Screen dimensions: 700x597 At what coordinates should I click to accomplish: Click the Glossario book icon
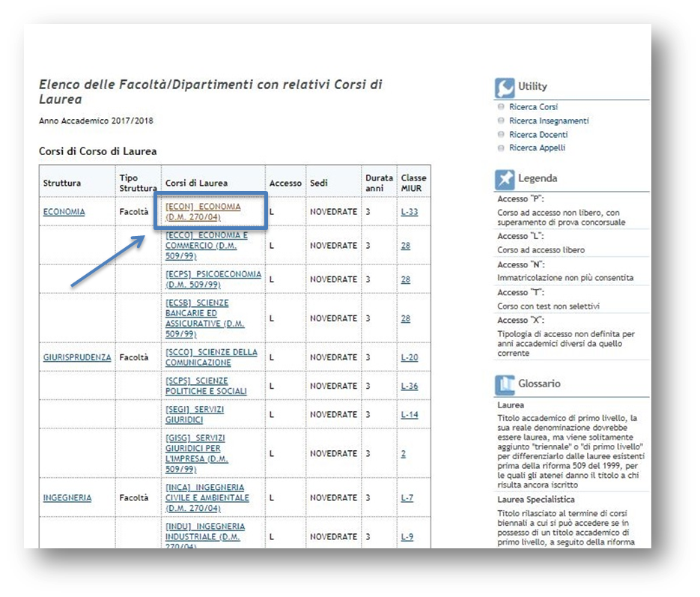coord(505,385)
